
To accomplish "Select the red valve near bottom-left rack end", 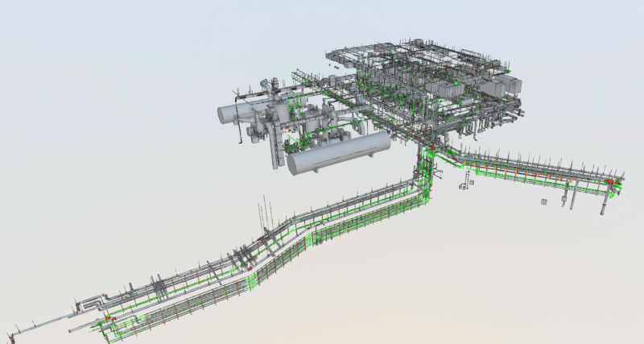I will pos(113,320).
